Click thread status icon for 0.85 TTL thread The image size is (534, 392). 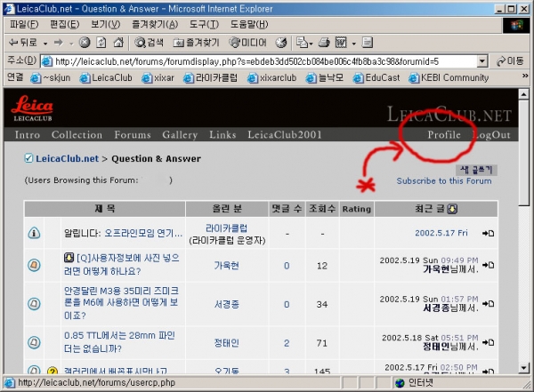point(34,342)
